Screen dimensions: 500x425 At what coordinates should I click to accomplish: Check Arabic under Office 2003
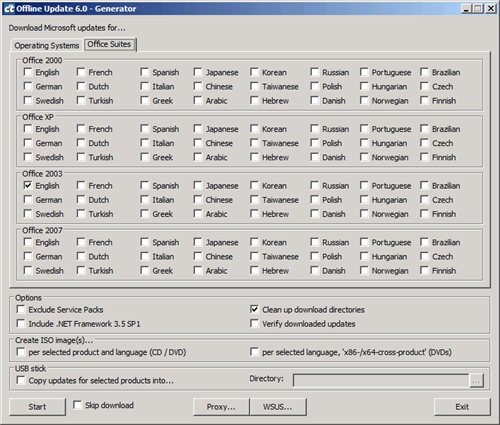pos(198,214)
